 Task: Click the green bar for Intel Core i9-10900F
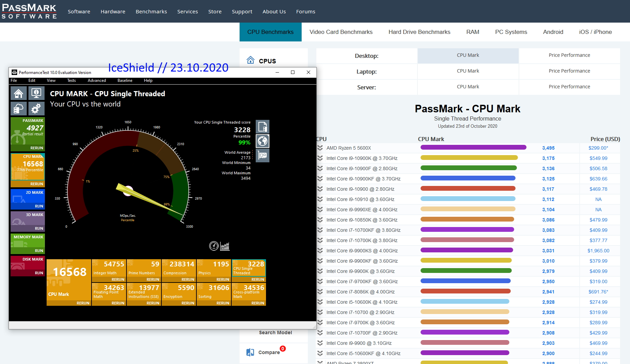point(469,168)
